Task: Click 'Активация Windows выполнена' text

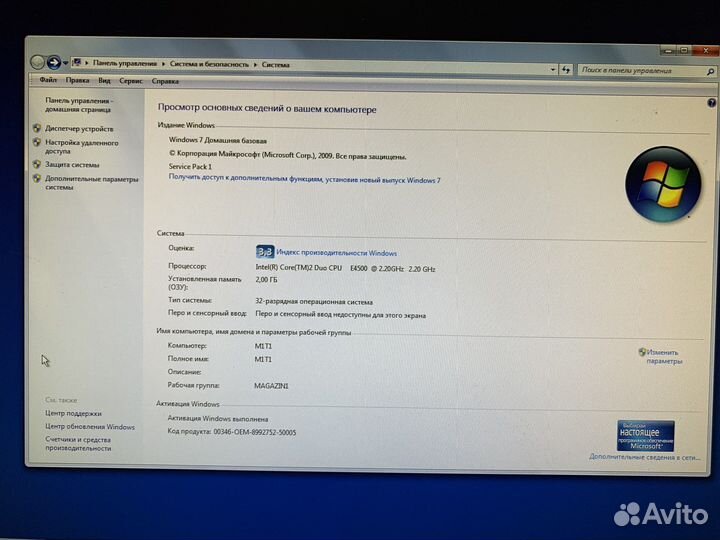Action: 218,419
